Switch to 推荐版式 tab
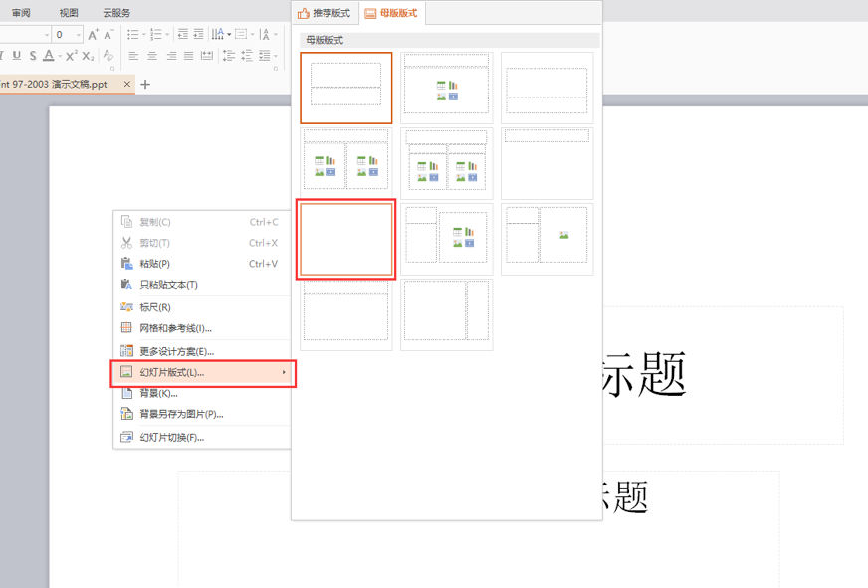This screenshot has width=868, height=588. [x=325, y=13]
